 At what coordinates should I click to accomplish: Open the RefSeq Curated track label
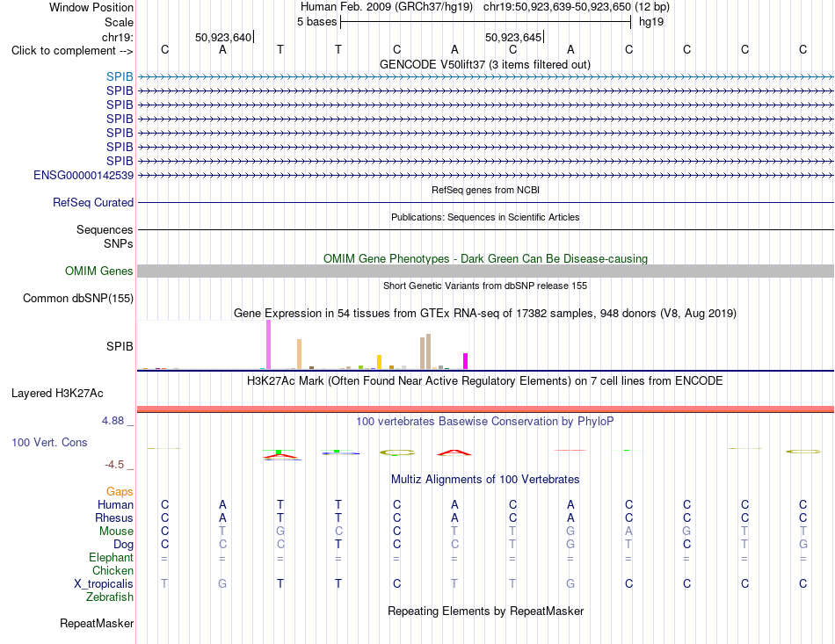click(92, 202)
